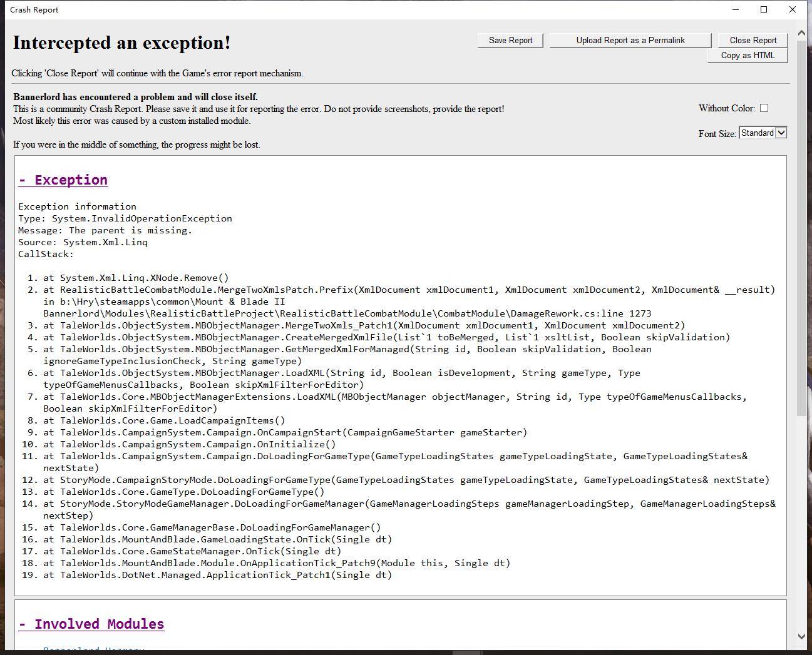Click the 'Intercepted an exception!' heading
Image resolution: width=812 pixels, height=655 pixels.
[122, 43]
